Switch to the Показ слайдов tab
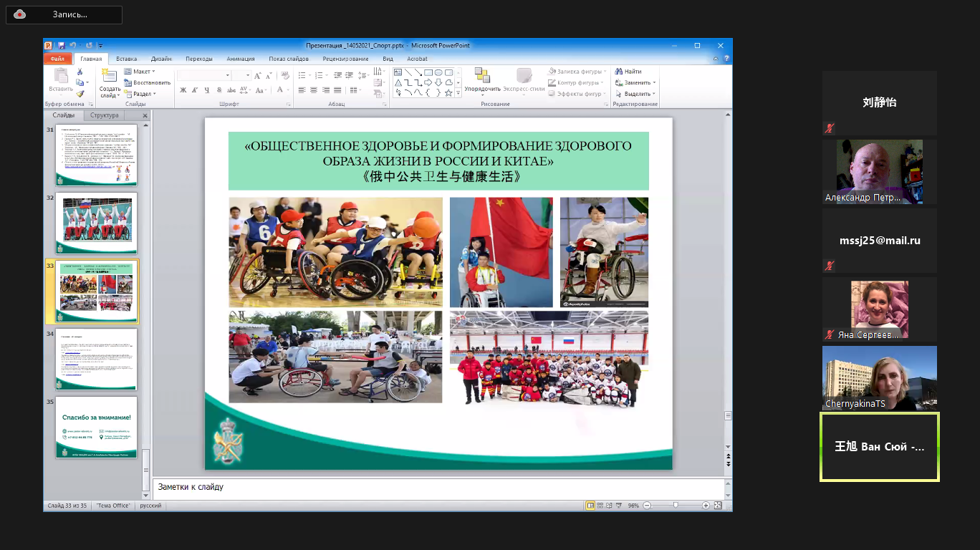The width and height of the screenshot is (980, 550). tap(289, 59)
